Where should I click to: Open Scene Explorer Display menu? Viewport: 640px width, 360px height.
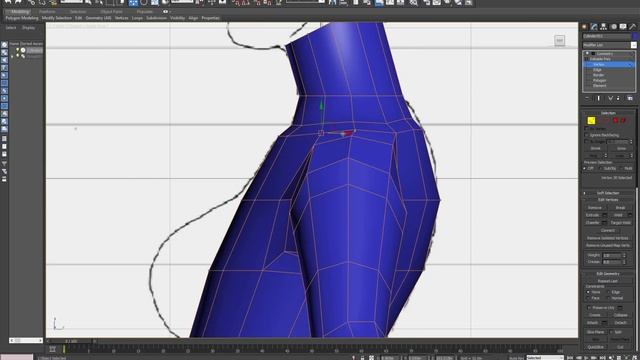coord(29,28)
